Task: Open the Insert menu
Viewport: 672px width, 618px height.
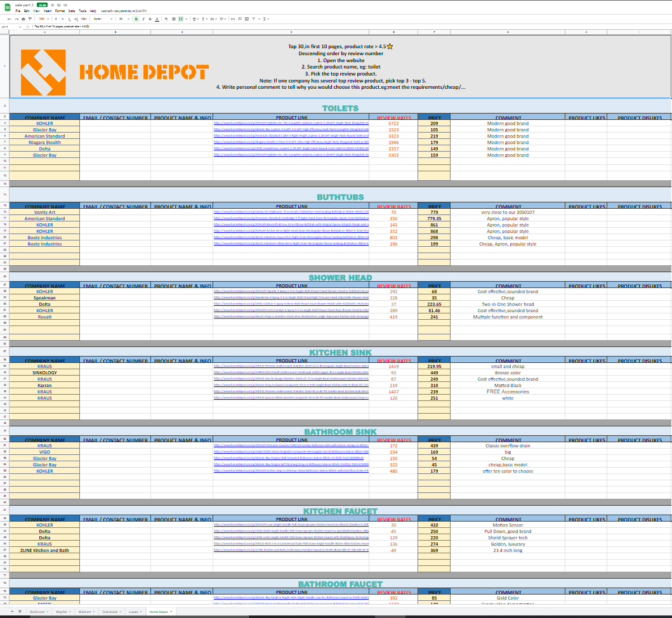Action: (48, 11)
